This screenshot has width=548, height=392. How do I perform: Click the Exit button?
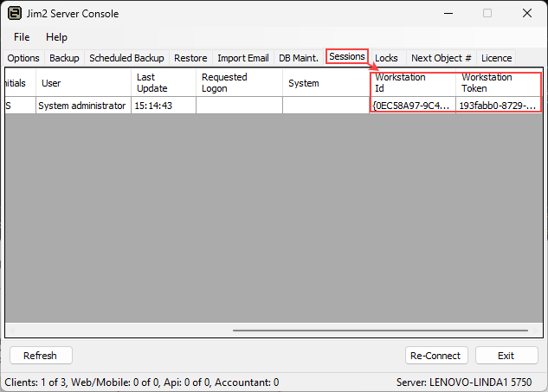pos(506,356)
